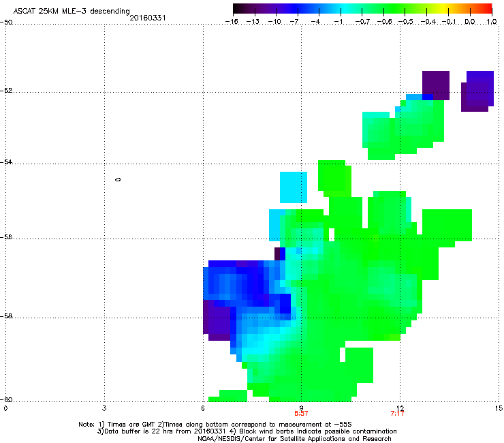
Task: Click the NOAA/NESDIS credit line
Action: click(294, 439)
